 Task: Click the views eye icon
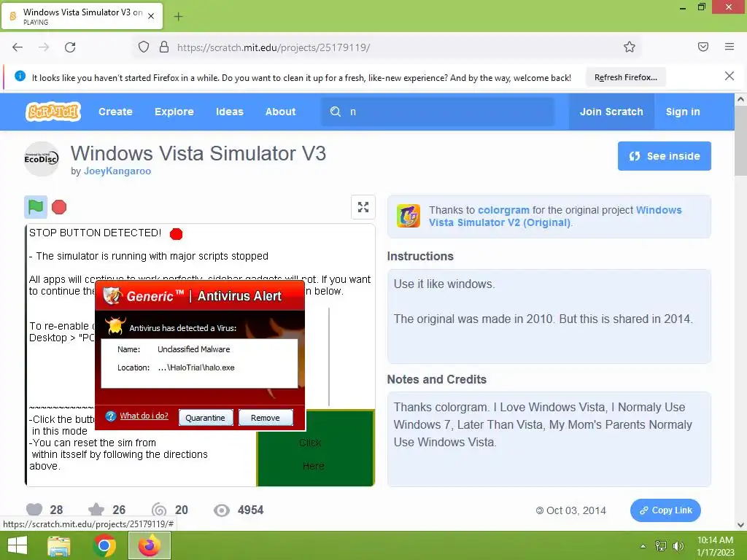pos(222,510)
